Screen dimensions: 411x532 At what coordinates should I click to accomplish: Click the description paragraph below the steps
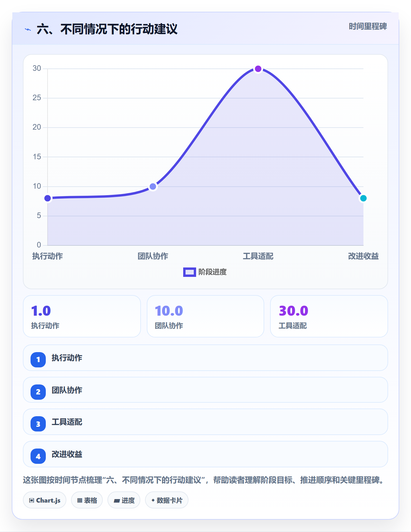tap(204, 480)
